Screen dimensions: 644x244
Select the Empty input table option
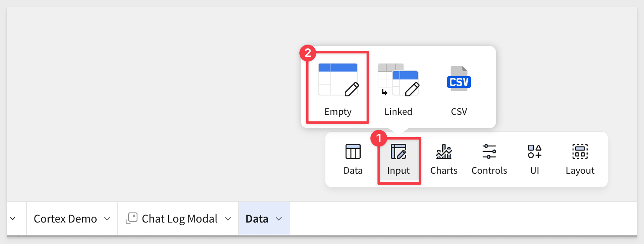tap(338, 88)
